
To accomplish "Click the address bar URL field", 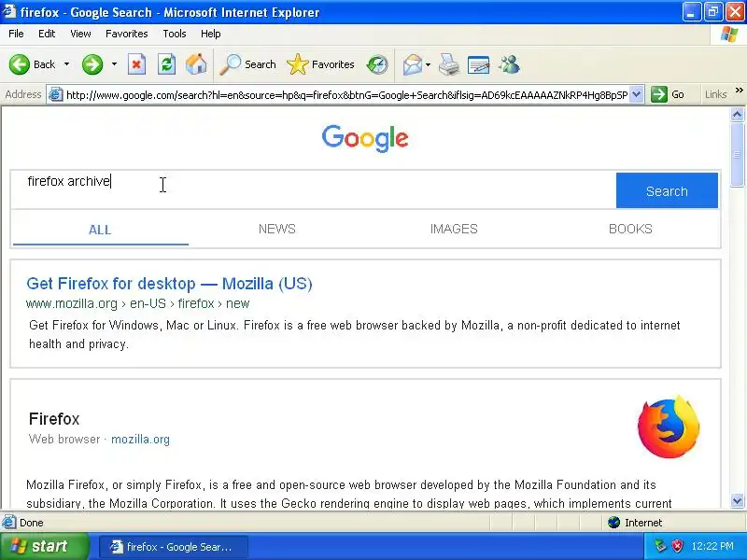I will [x=346, y=95].
